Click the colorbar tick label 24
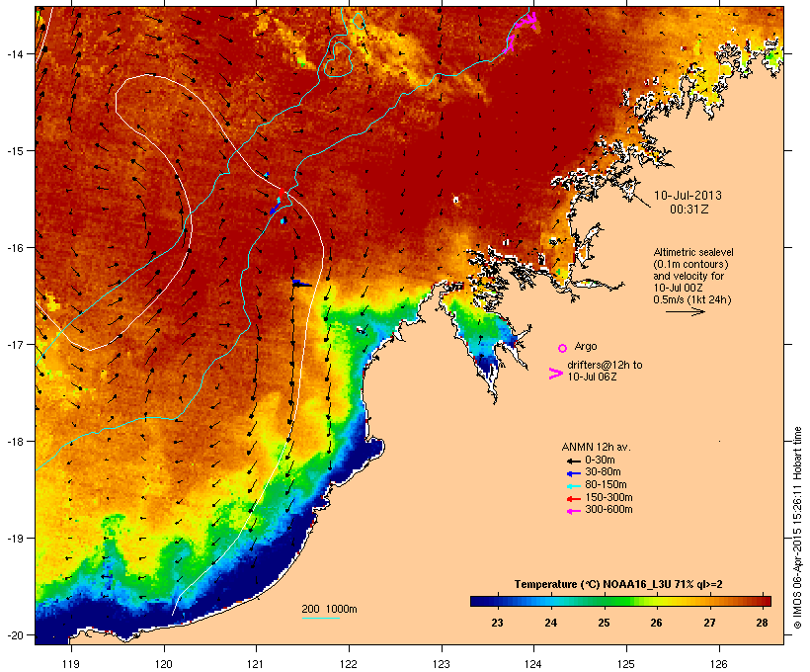The image size is (810, 672). coord(550,623)
